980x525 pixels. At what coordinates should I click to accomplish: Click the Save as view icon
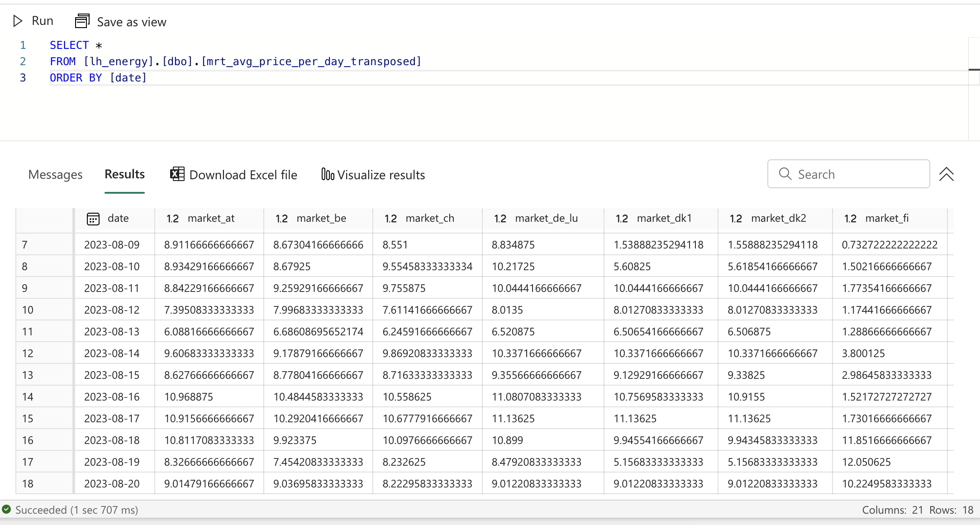point(82,20)
